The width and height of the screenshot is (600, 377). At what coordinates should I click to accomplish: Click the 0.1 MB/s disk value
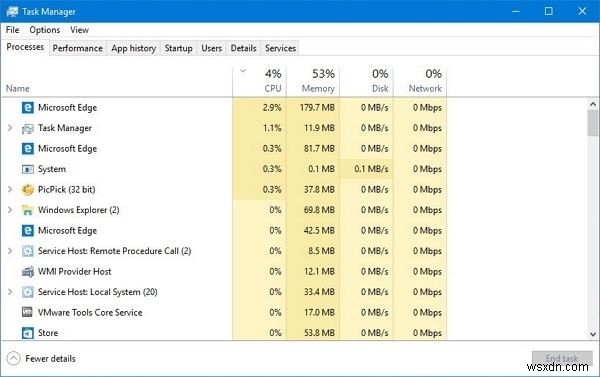tap(371, 169)
